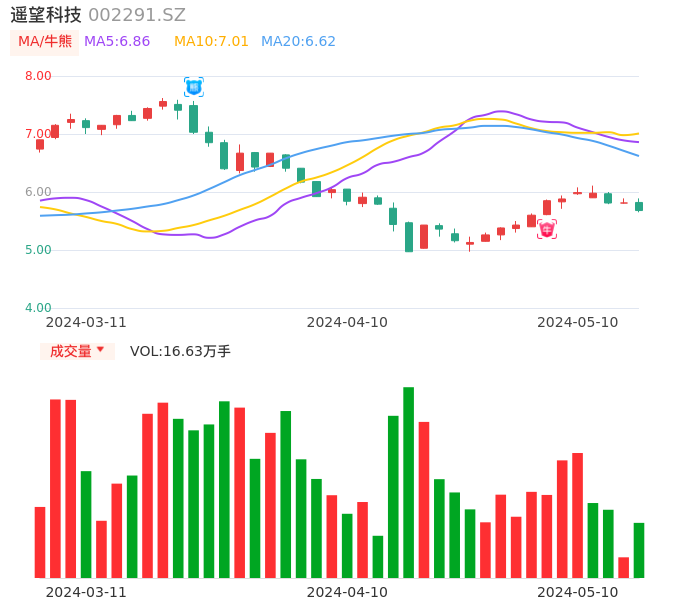Click 2024-05-10 date under the volume chart
686x606 pixels.
578,592
